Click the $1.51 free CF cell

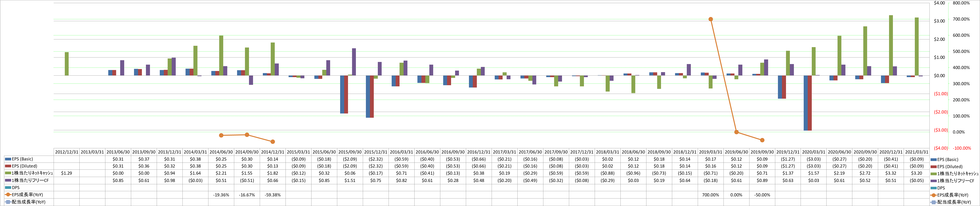(350, 180)
